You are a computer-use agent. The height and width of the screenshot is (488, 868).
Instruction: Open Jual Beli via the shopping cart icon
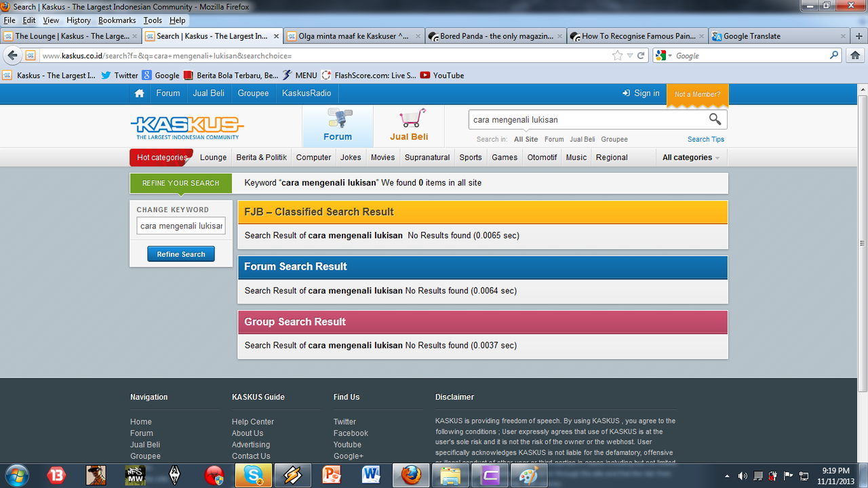[x=409, y=126]
